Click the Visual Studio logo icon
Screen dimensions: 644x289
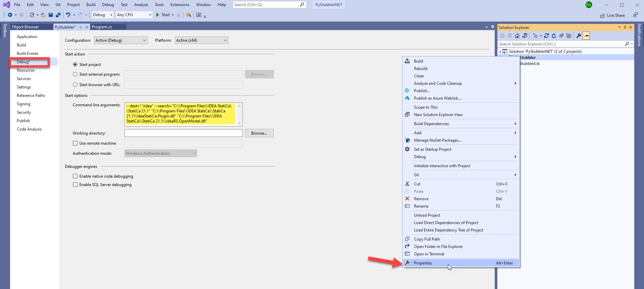(6, 5)
